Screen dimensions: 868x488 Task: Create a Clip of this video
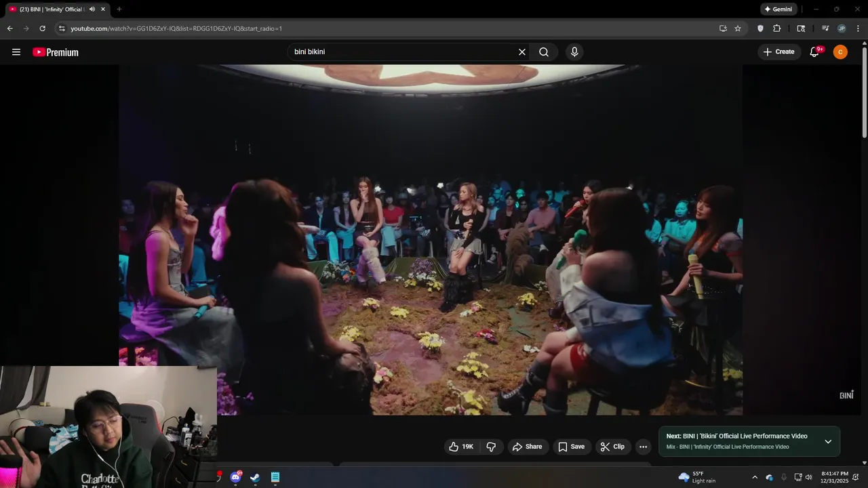coord(612,447)
